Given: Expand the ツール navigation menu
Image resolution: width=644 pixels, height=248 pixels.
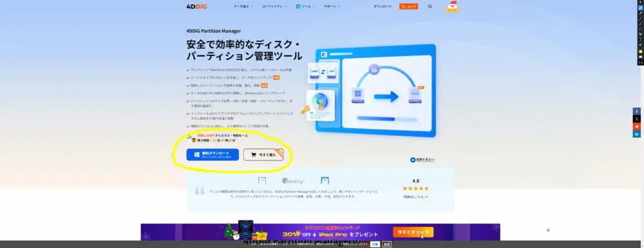Looking at the screenshot, I should tap(305, 6).
